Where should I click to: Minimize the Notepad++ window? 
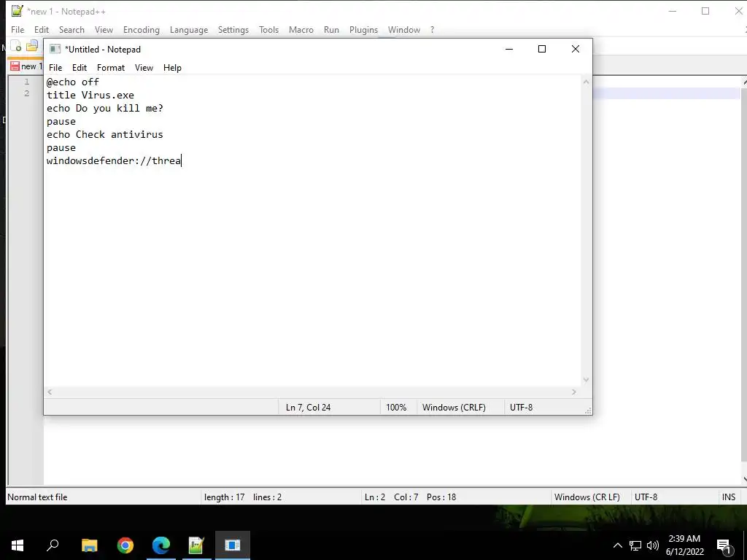click(x=673, y=11)
